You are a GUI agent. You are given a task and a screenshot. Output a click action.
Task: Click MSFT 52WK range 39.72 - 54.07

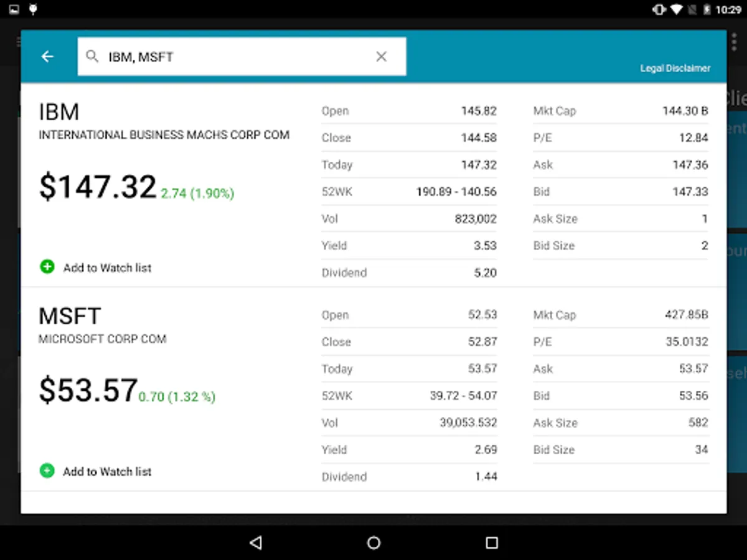pyautogui.click(x=463, y=396)
